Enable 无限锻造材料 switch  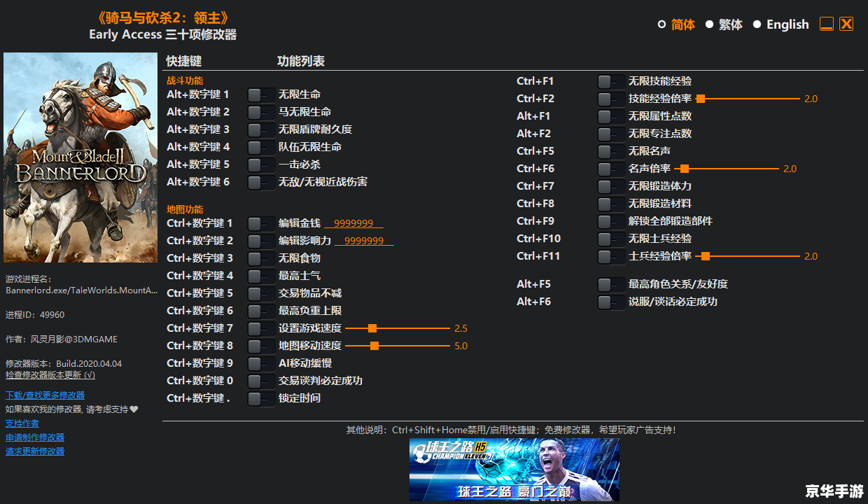pos(611,204)
